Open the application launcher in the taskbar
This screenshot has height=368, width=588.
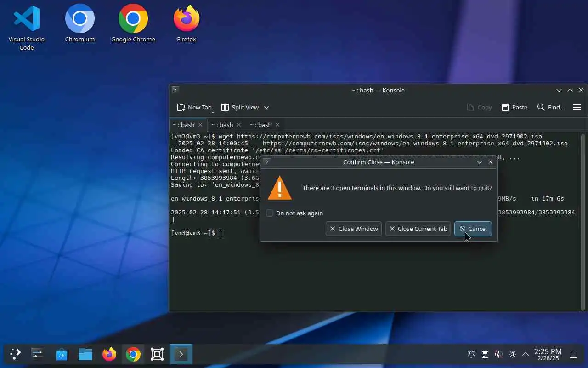click(15, 354)
